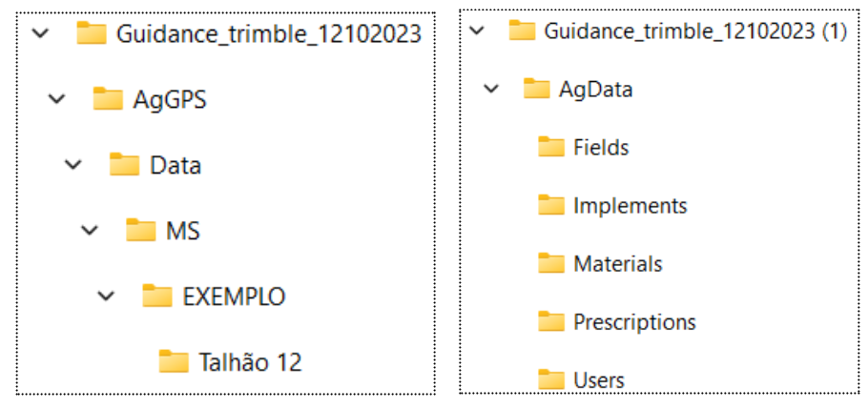This screenshot has height=409, width=868.
Task: Select the Prescriptions folder label
Action: [x=634, y=321]
